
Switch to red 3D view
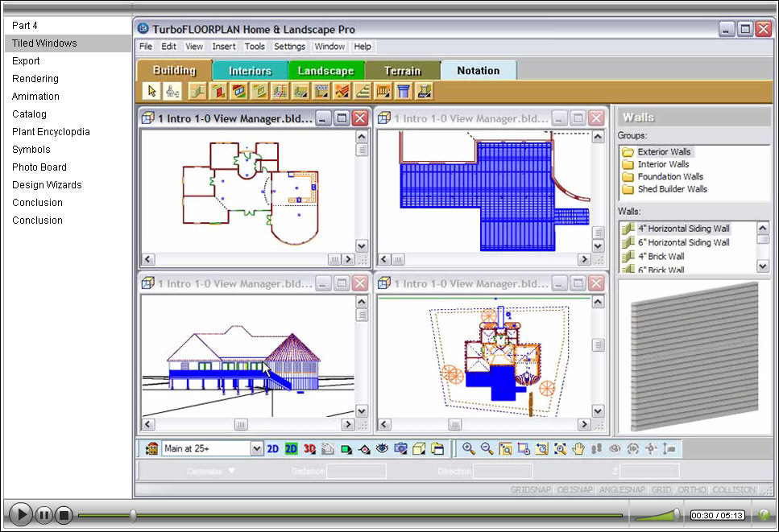309,448
